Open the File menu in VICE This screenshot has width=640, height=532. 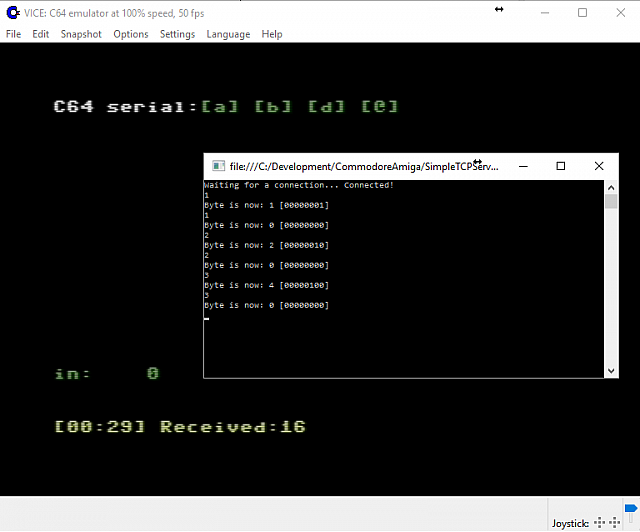[x=13, y=34]
